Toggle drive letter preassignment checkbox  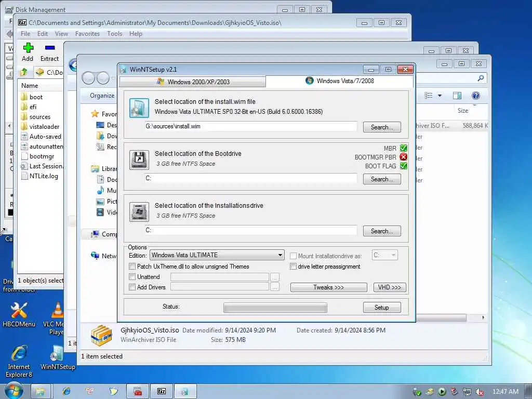[293, 267]
